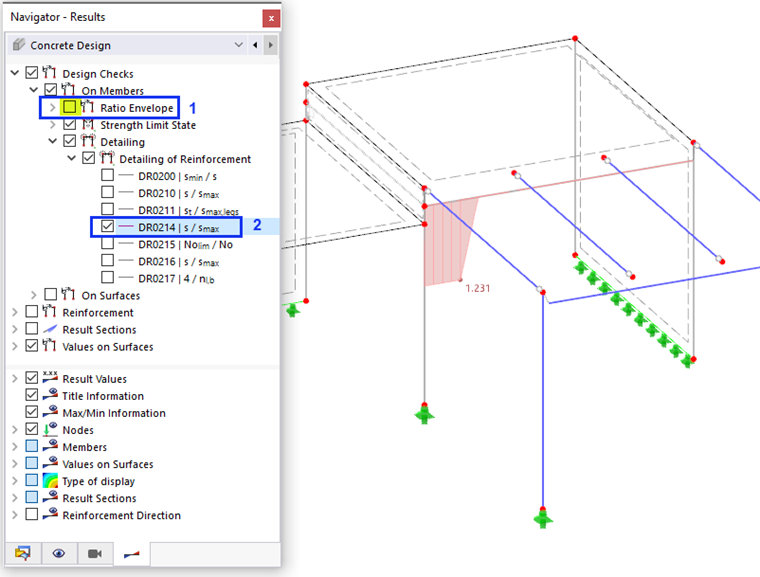760x577 pixels.
Task: Click the On Surfaces icon
Action: pos(68,294)
